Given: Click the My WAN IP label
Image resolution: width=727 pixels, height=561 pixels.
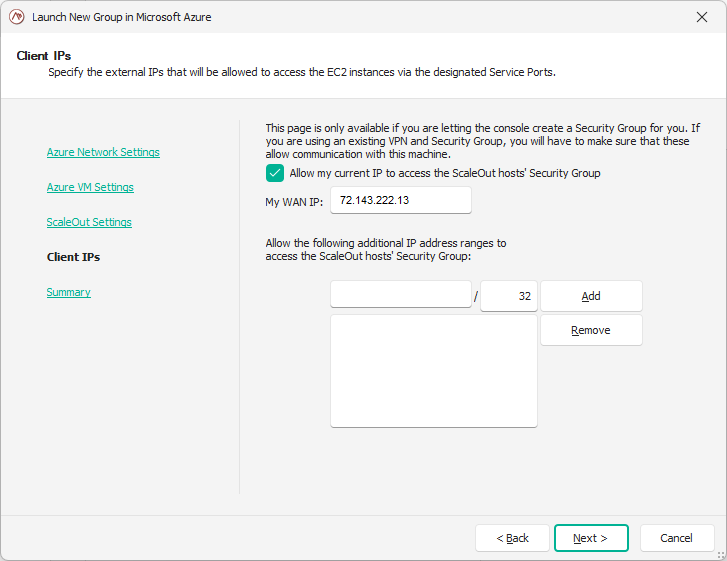Looking at the screenshot, I should (x=294, y=202).
